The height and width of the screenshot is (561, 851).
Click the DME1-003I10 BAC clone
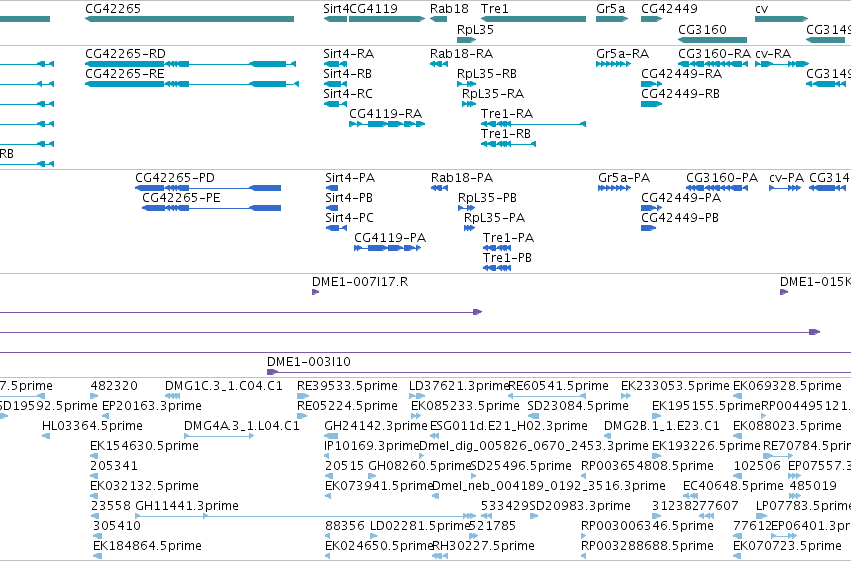coord(559,372)
